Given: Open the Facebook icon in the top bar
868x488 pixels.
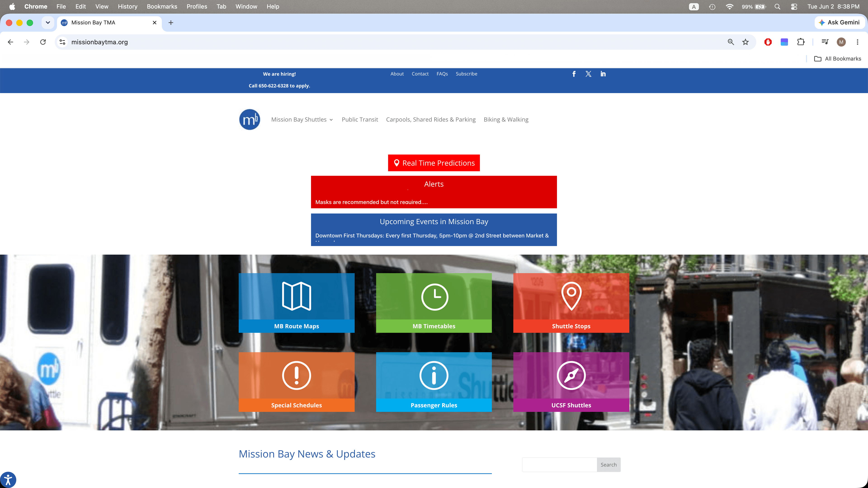Looking at the screenshot, I should pyautogui.click(x=574, y=74).
